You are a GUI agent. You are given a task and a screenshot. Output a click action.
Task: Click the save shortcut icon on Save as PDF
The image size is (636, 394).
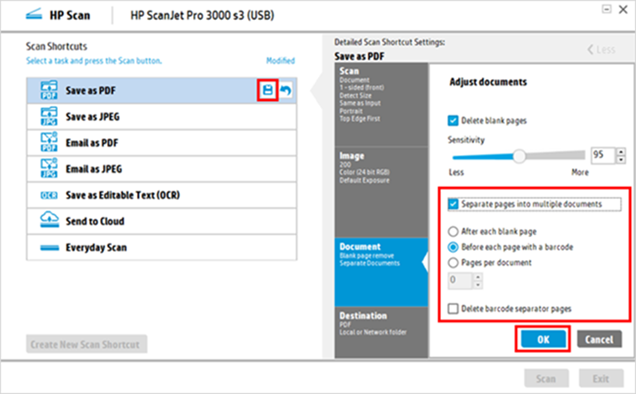[268, 90]
